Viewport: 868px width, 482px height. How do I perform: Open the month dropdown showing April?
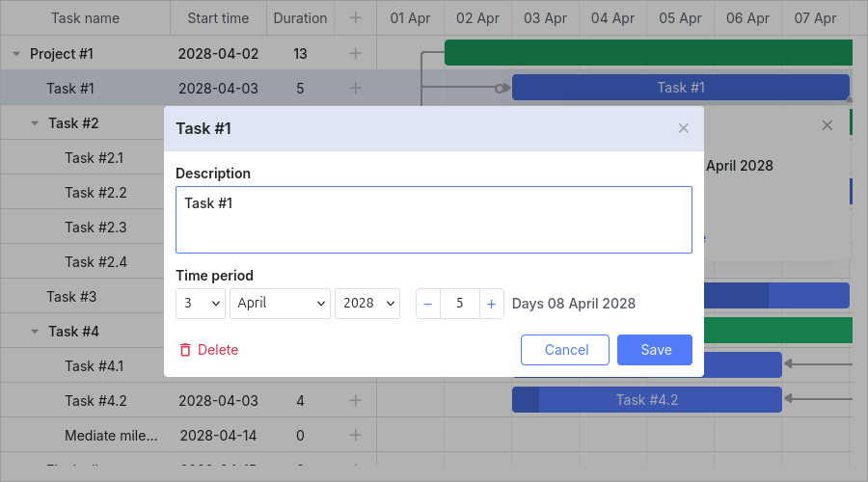click(280, 304)
